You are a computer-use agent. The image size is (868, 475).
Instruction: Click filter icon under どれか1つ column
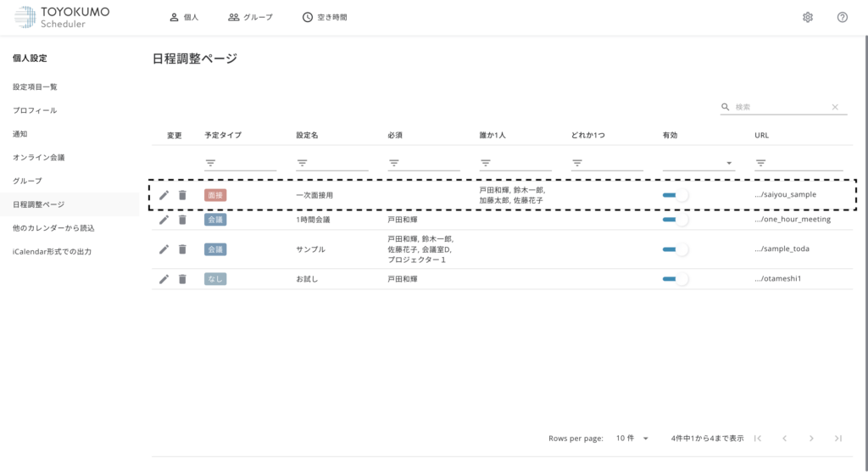point(577,163)
